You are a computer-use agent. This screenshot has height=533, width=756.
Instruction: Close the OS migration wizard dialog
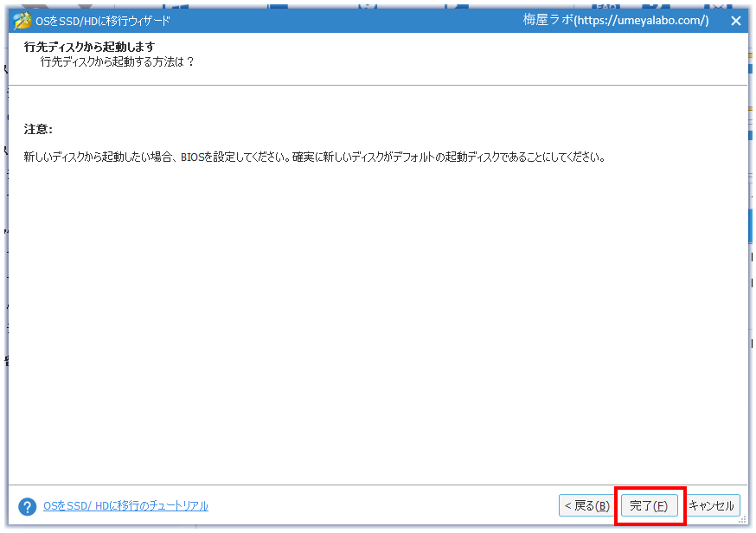click(x=736, y=21)
